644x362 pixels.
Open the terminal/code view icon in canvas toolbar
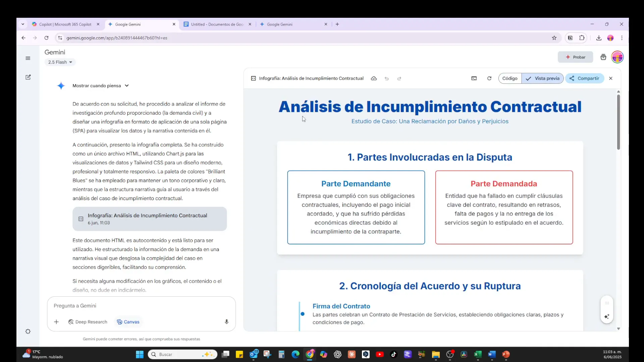tap(474, 78)
